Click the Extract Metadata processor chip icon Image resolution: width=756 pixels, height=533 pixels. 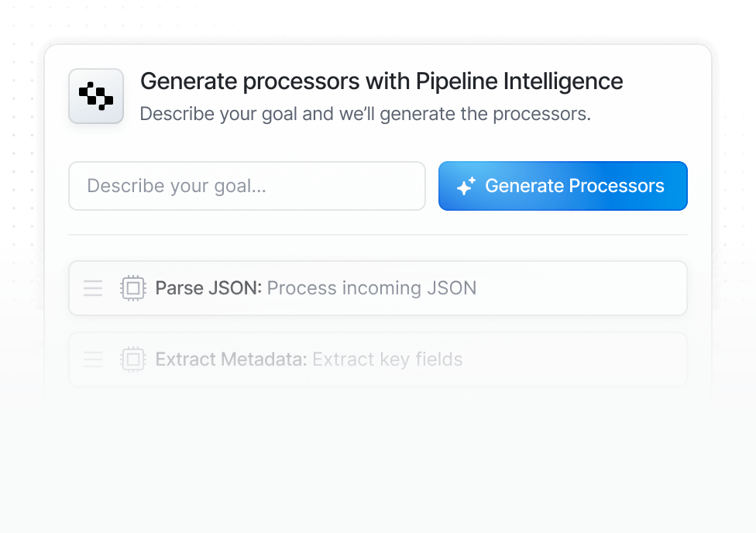(133, 359)
